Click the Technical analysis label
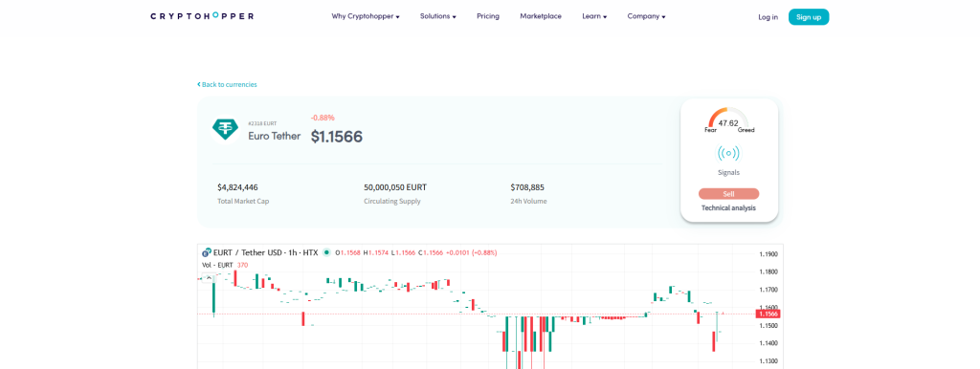 point(728,207)
